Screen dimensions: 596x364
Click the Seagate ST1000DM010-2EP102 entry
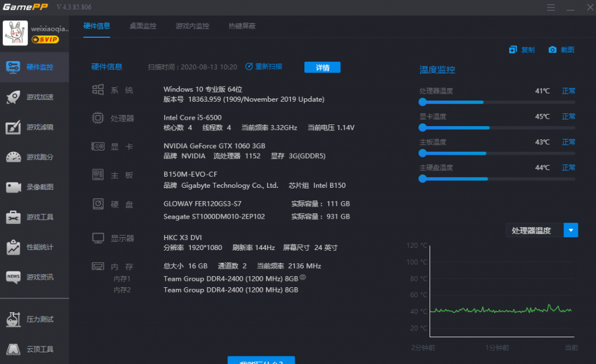(x=214, y=217)
